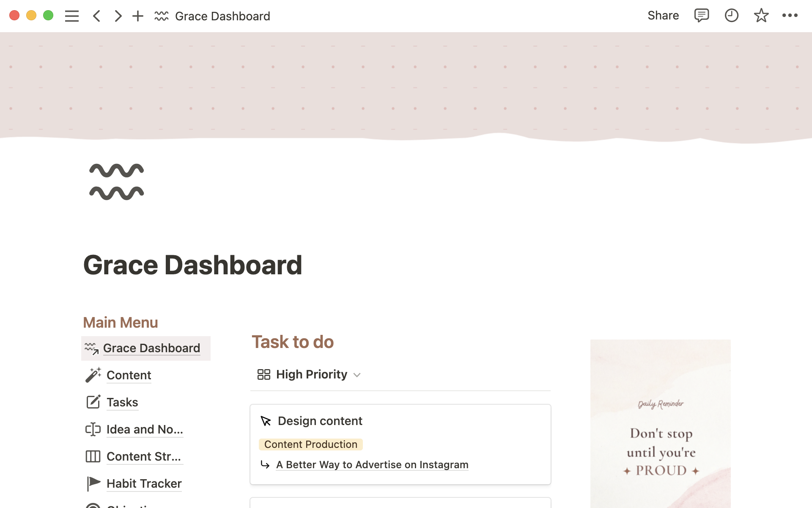Open the Idea and Notes page
Image resolution: width=812 pixels, height=508 pixels.
tap(145, 429)
